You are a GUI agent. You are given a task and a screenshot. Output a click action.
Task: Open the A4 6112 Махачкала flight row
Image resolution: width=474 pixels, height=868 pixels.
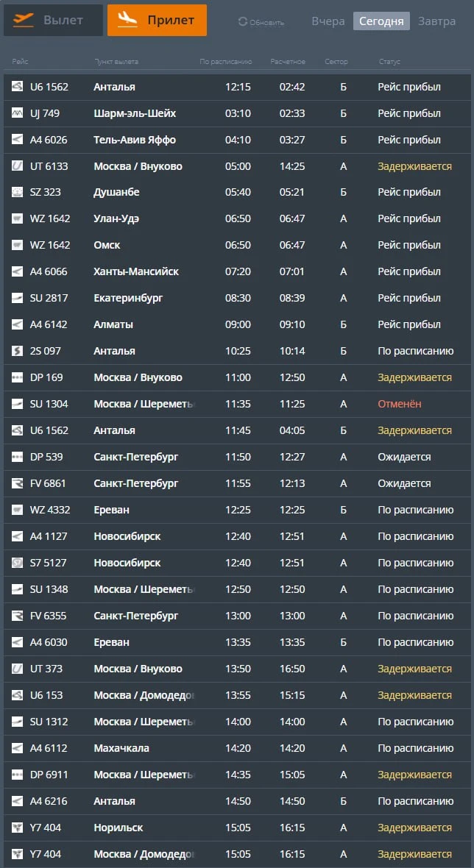pyautogui.click(x=238, y=748)
